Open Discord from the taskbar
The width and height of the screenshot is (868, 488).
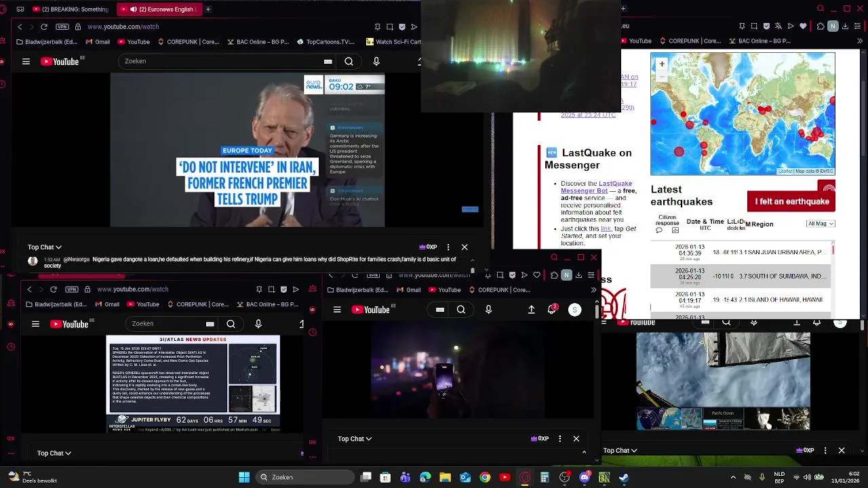coord(585,477)
